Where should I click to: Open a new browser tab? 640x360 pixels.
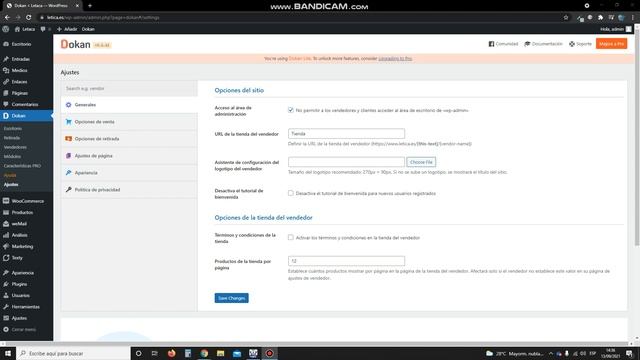click(90, 6)
